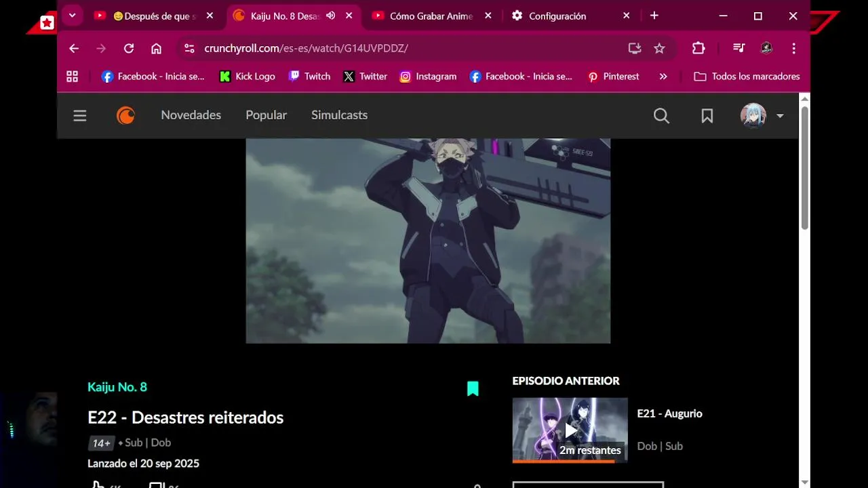868x488 pixels.
Task: Show more bookmarks chevron
Action: tap(663, 77)
